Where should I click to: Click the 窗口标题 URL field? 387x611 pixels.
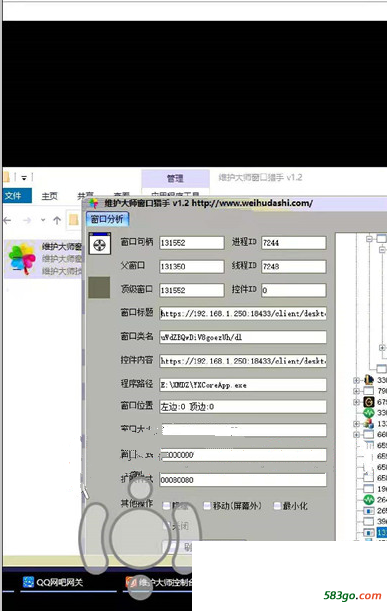(x=243, y=314)
